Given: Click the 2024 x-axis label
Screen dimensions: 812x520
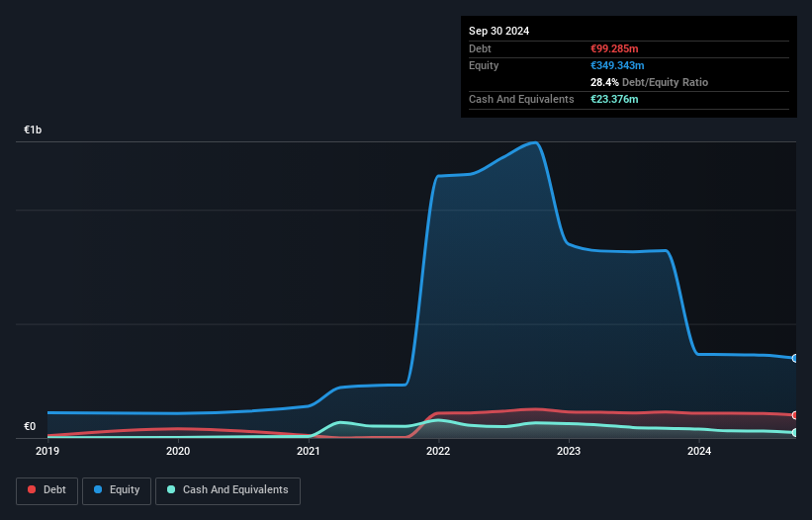Looking at the screenshot, I should pos(699,451).
